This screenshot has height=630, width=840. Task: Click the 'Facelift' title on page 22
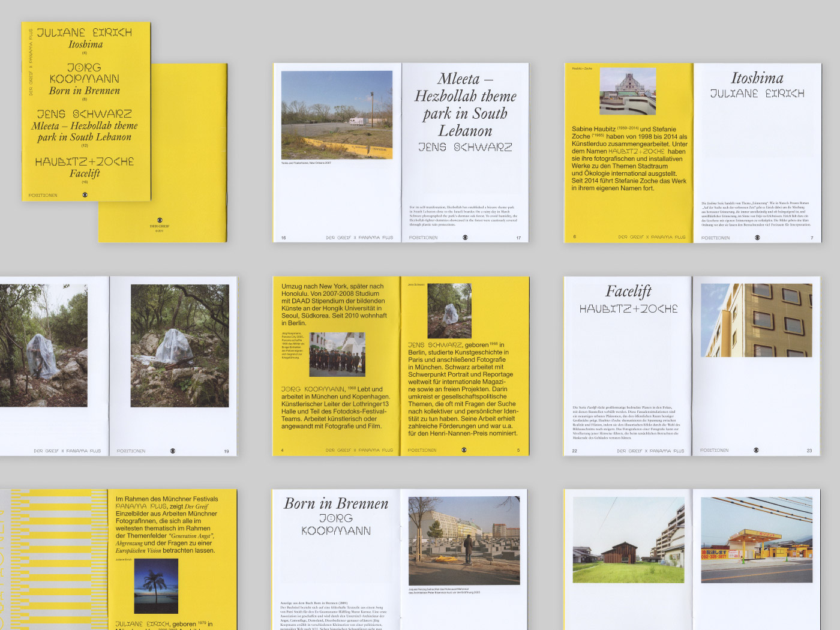[628, 292]
